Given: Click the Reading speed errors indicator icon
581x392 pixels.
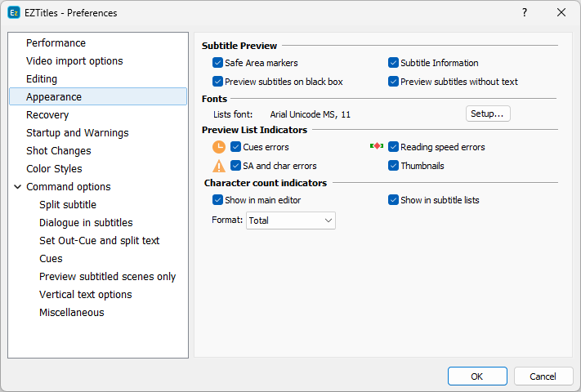Looking at the screenshot, I should click(x=377, y=147).
